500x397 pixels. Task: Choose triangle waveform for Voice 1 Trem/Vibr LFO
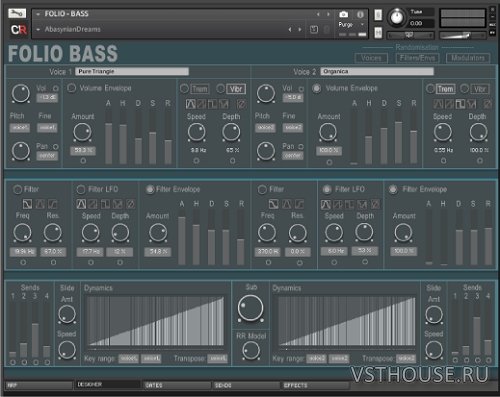pyautogui.click(x=191, y=104)
